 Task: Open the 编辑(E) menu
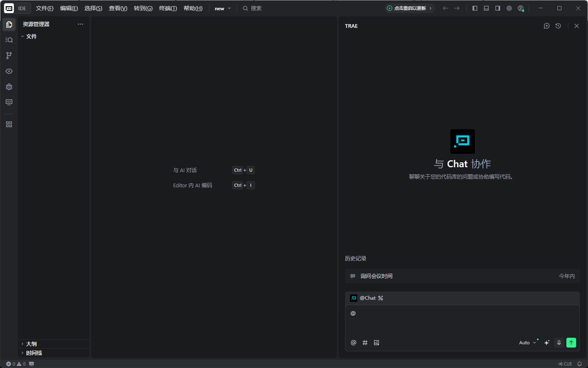tap(69, 8)
